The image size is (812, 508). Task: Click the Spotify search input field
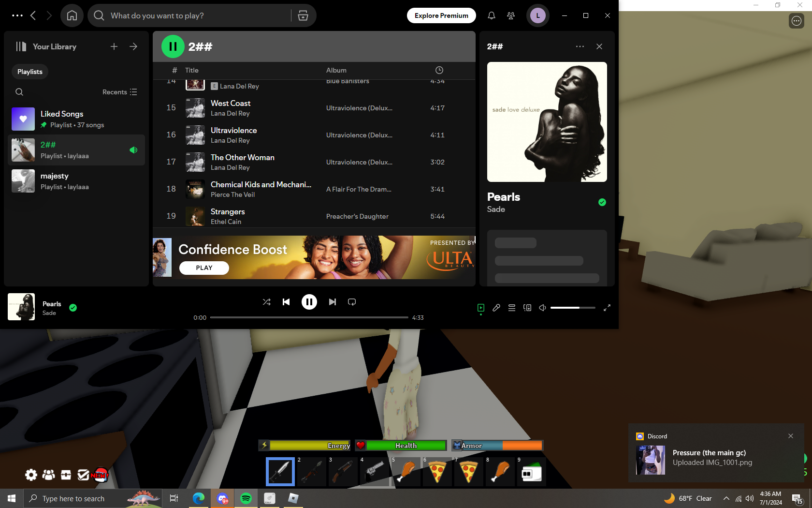pos(198,15)
